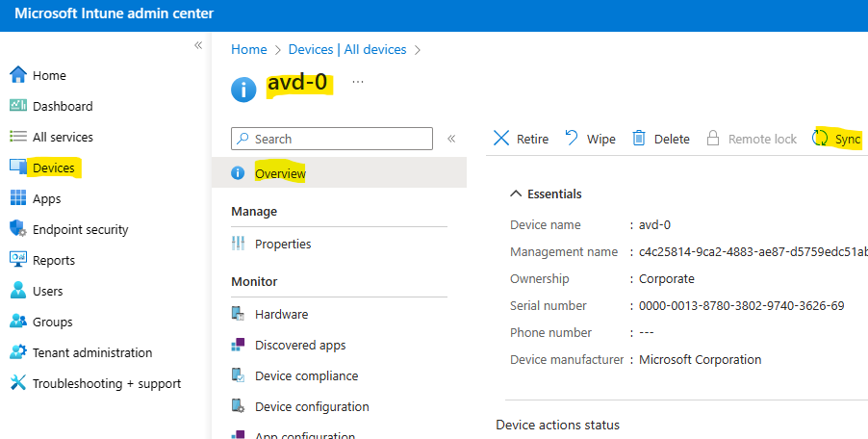Click the Sync button label
868x439 pixels.
point(848,140)
